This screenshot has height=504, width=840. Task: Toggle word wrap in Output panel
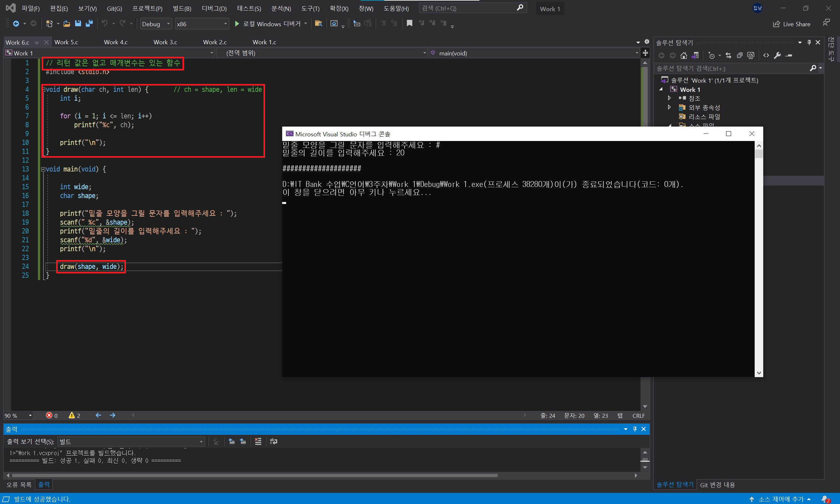point(274,441)
